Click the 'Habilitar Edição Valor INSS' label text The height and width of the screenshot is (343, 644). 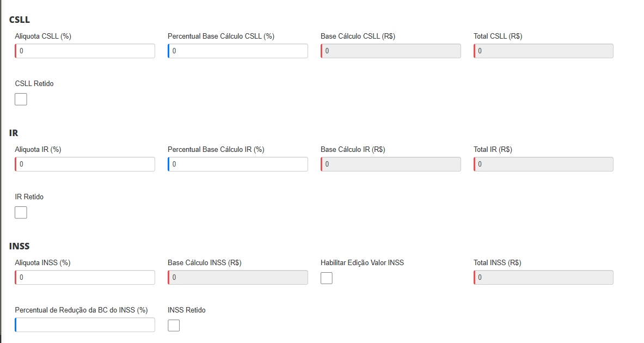[x=362, y=263]
